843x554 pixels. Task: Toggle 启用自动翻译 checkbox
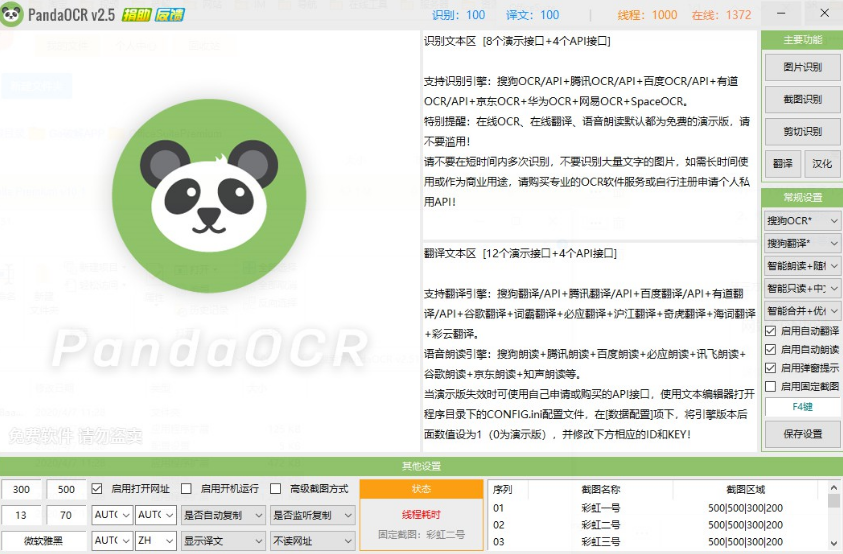(x=770, y=331)
